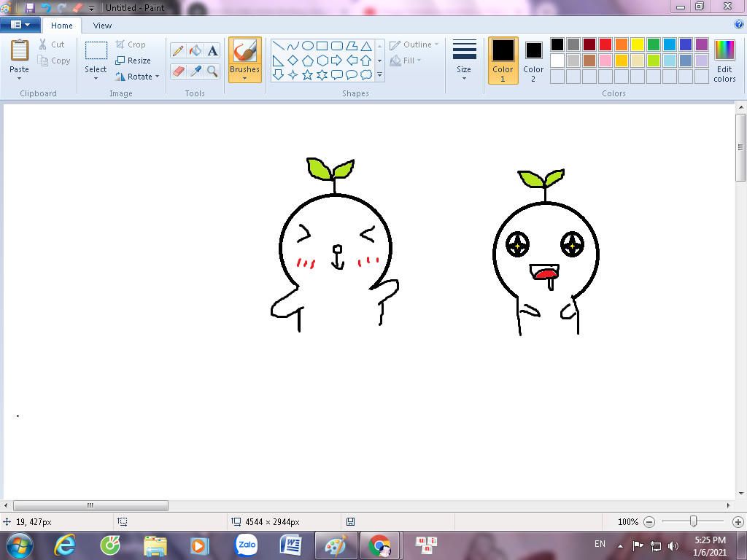
Task: Undo the last action from the title bar
Action: (46, 7)
